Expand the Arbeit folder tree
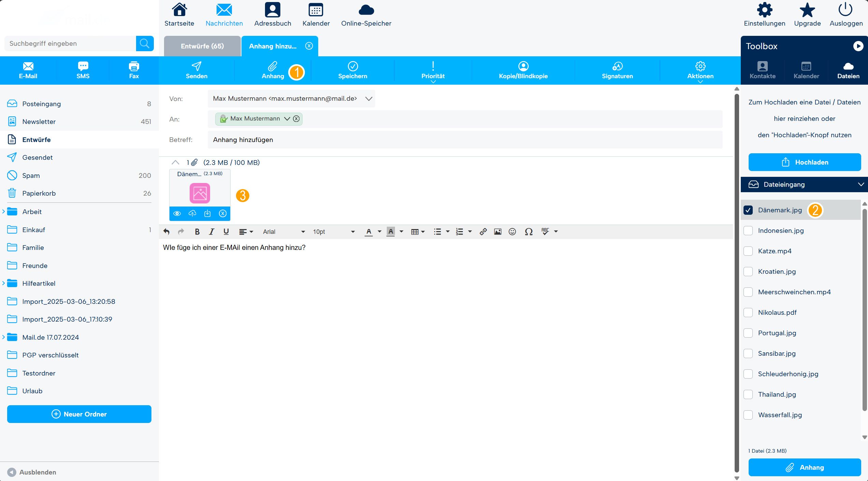Screen dimensions: 868x481 click(x=3, y=212)
